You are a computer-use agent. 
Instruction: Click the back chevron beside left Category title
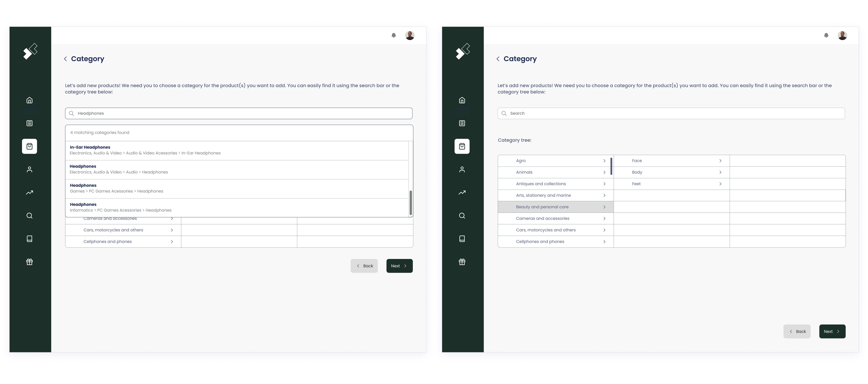point(65,59)
